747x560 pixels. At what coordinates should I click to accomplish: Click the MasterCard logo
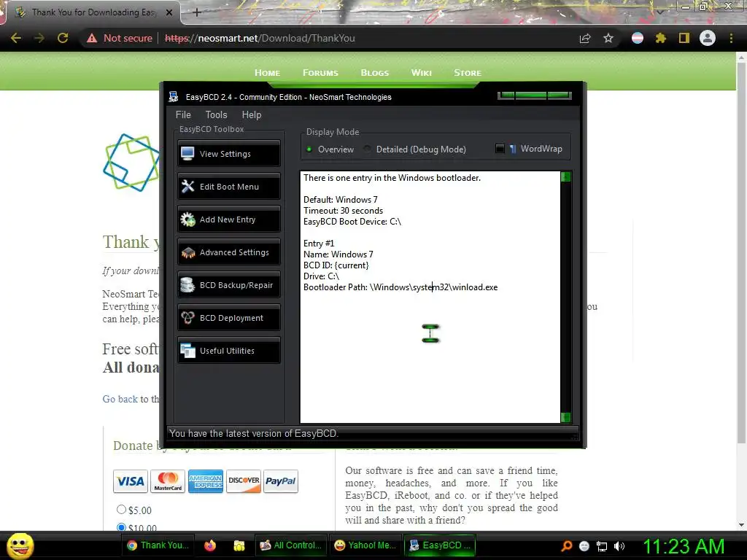click(168, 481)
